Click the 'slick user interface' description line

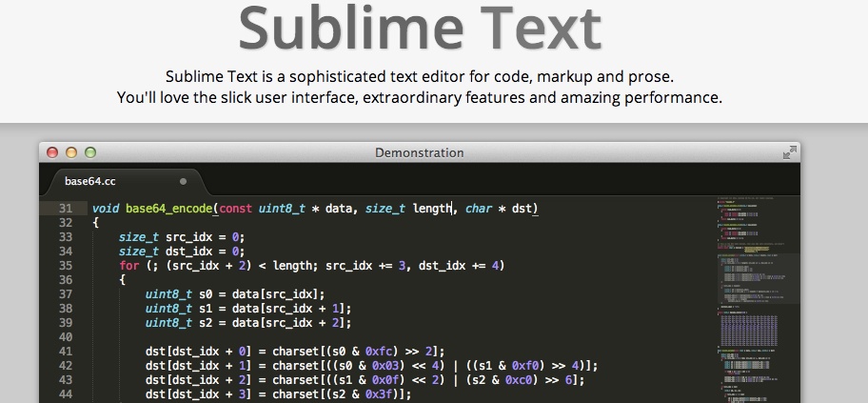click(x=420, y=98)
